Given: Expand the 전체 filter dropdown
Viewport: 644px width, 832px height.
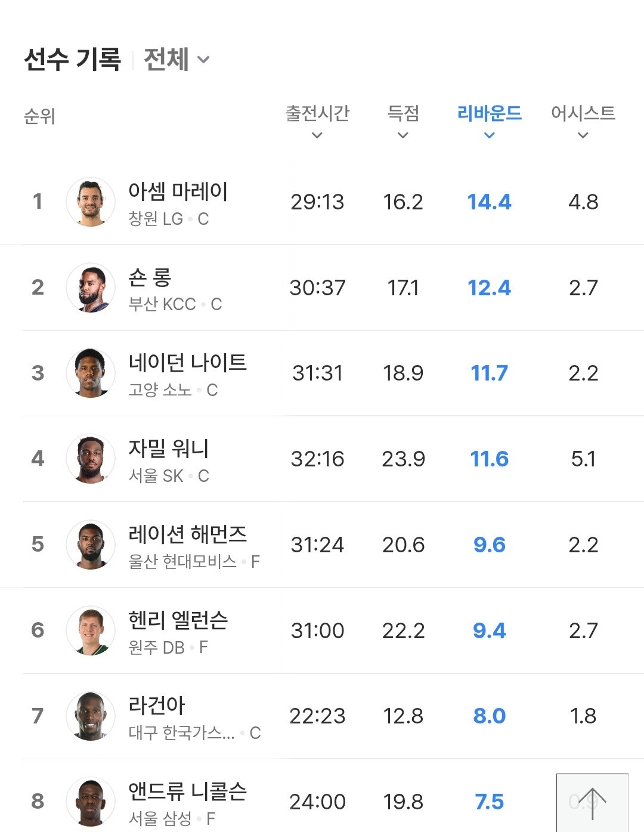Looking at the screenshot, I should [177, 60].
